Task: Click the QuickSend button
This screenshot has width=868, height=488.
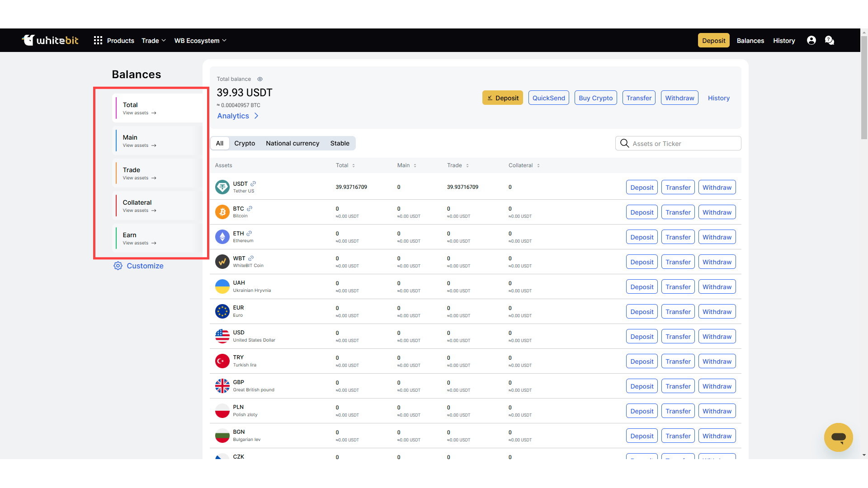Action: (549, 98)
